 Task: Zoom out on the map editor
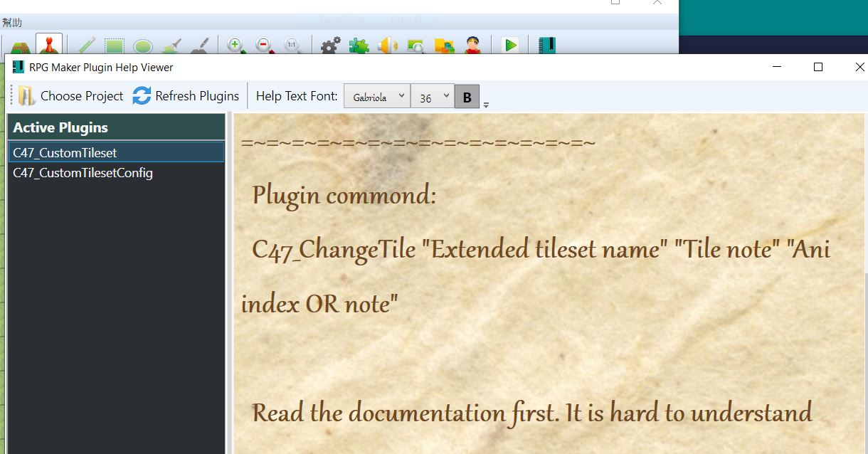pos(265,46)
